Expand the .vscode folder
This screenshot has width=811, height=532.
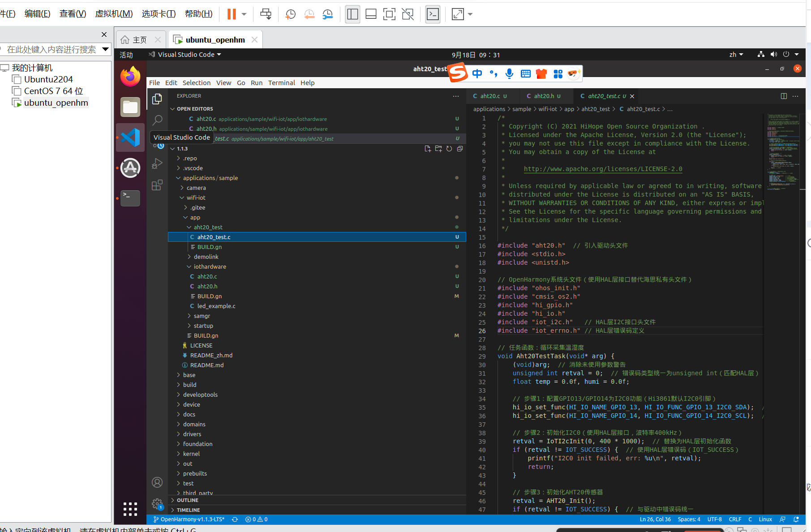193,168
